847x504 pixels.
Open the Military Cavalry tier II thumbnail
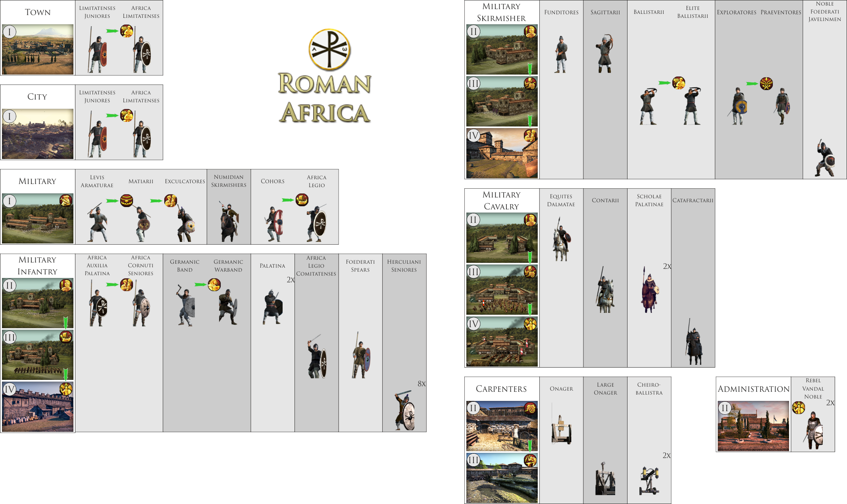click(x=502, y=238)
